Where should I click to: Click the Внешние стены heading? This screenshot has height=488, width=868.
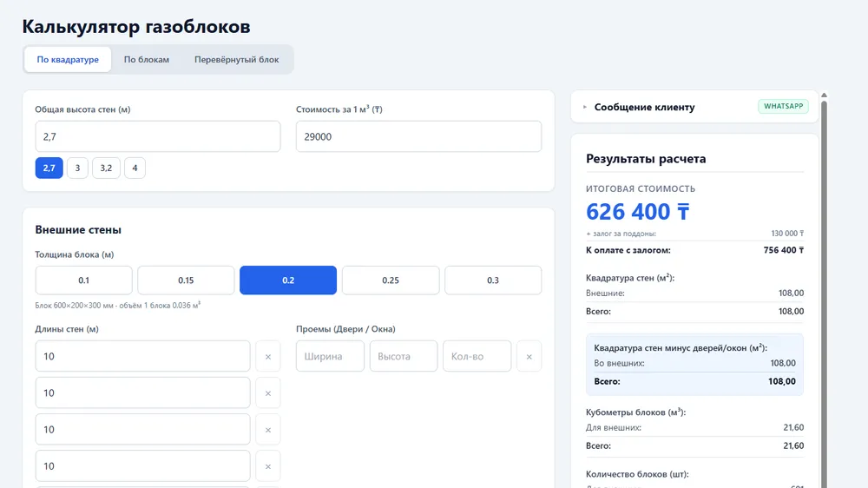pyautogui.click(x=78, y=229)
